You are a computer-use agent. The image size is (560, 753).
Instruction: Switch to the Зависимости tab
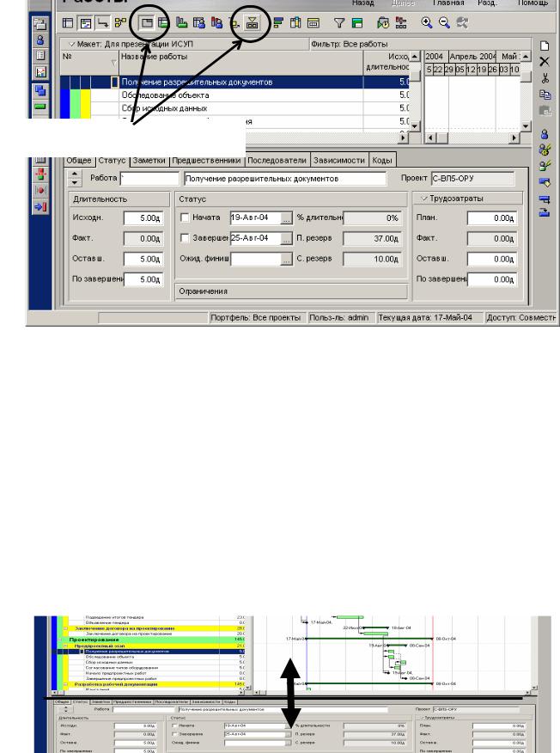[x=339, y=161]
